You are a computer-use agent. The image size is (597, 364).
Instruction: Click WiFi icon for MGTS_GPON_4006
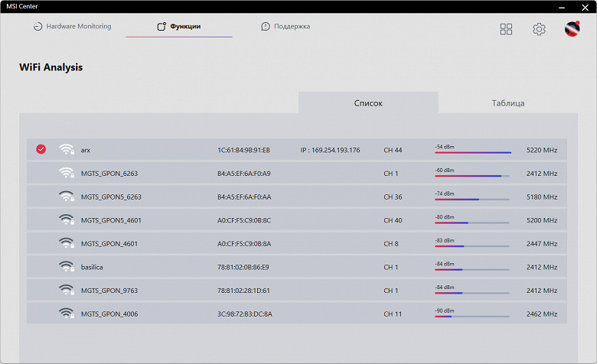(67, 314)
